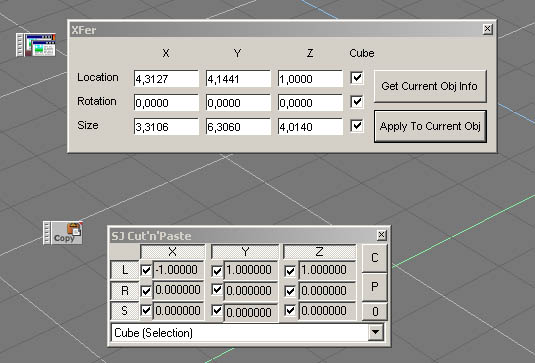Click the 0 reset button in Cut'n'Paste

pos(375,311)
